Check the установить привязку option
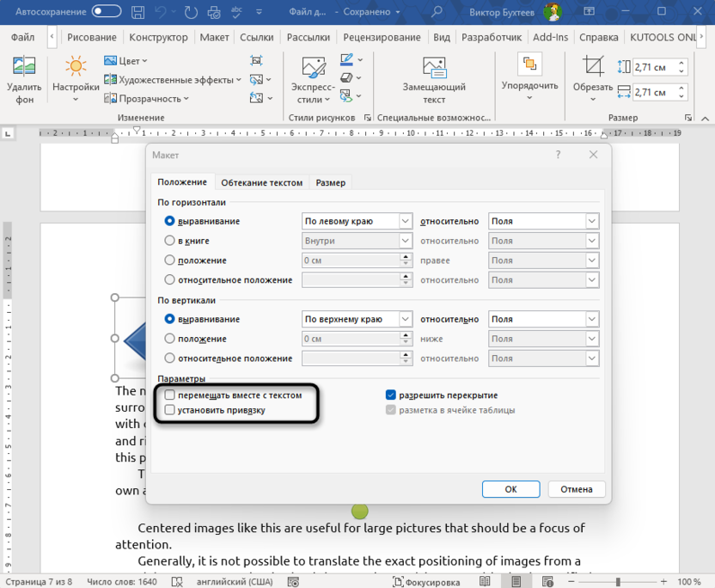Viewport: 715px width, 588px height. pyautogui.click(x=169, y=410)
